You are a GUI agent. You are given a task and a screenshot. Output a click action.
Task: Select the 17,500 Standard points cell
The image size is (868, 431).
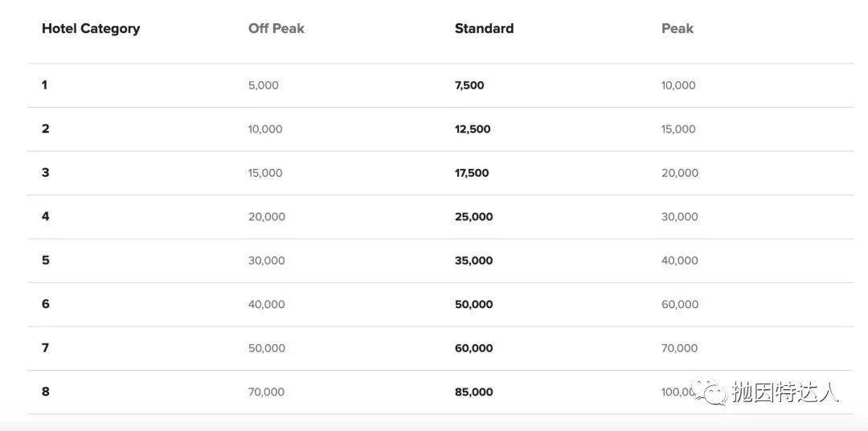472,173
